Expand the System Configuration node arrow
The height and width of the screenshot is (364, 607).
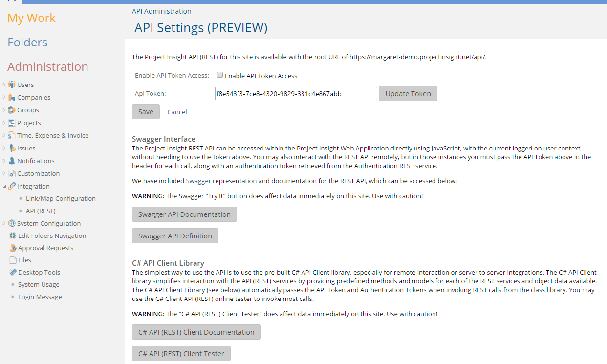(x=4, y=223)
